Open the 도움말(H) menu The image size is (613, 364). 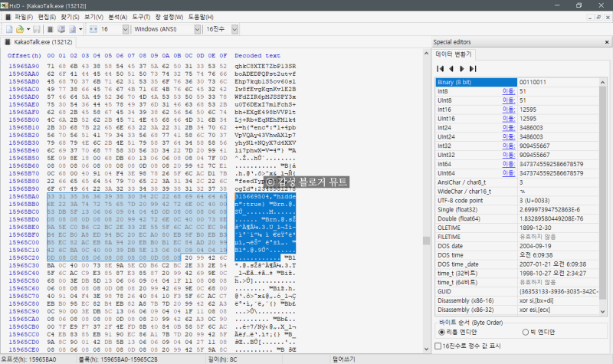(x=201, y=17)
